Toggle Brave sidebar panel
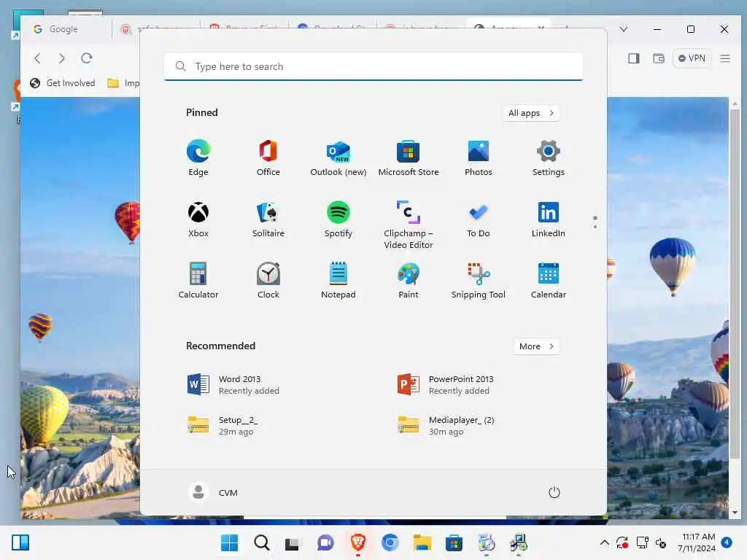747x560 pixels. pos(634,58)
